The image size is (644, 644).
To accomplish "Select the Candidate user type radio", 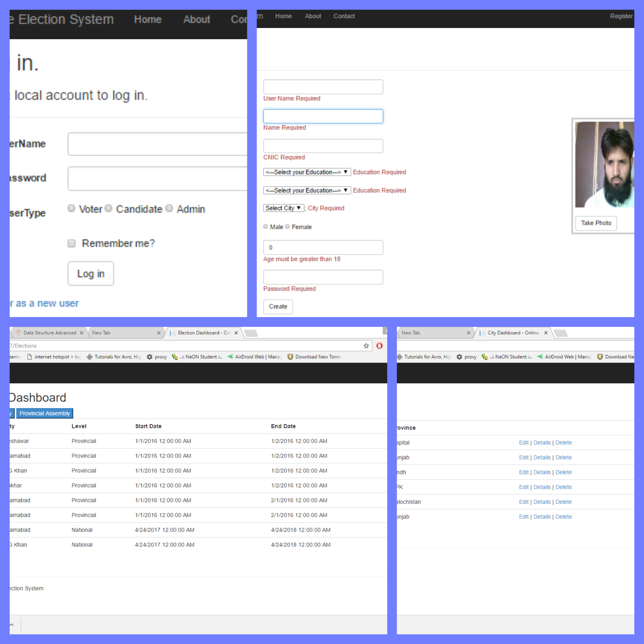I will (108, 208).
